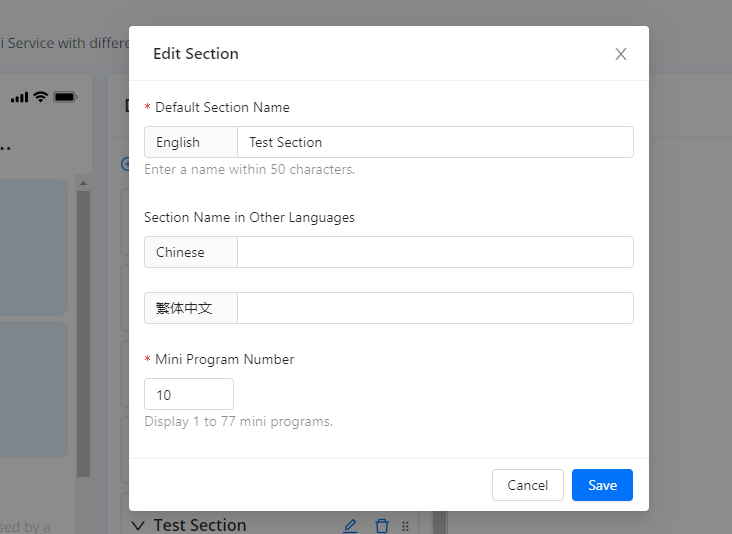Click the signal strength icon in phone preview
The height and width of the screenshot is (534, 732).
coord(19,97)
